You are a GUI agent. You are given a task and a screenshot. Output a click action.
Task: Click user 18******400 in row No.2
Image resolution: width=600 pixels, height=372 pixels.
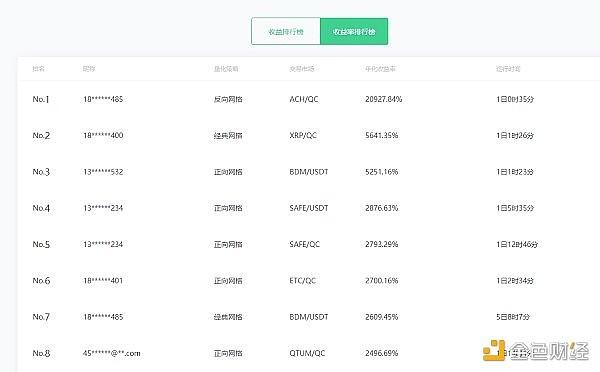coord(103,135)
